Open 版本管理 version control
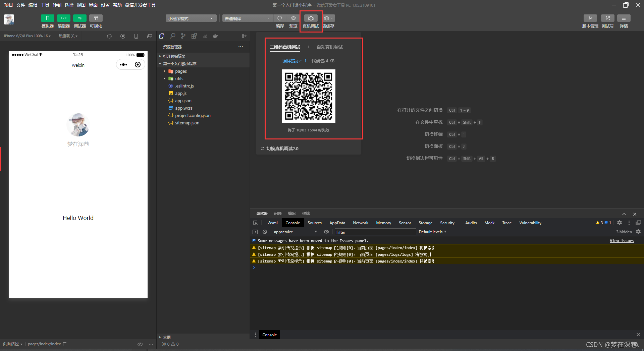644x351 pixels. 590,18
